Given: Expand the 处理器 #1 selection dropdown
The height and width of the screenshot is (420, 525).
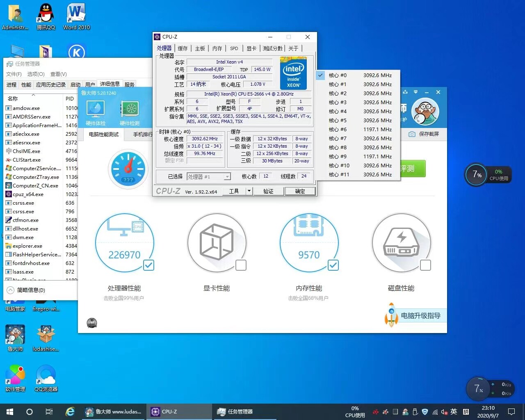Looking at the screenshot, I should click(227, 177).
